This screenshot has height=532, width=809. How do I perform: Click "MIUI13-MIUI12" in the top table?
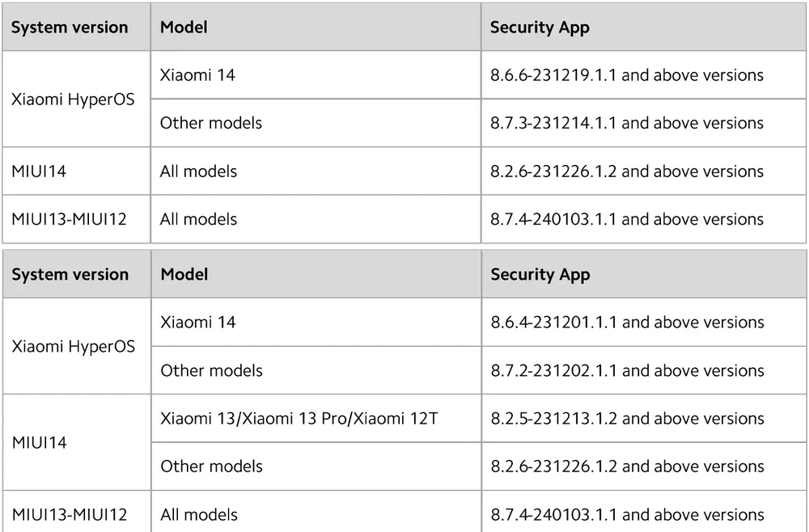point(69,219)
